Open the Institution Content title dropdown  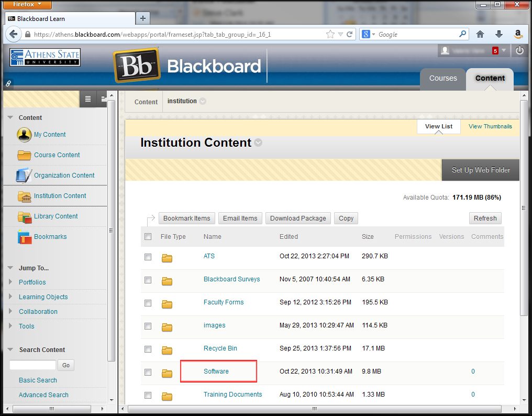258,143
